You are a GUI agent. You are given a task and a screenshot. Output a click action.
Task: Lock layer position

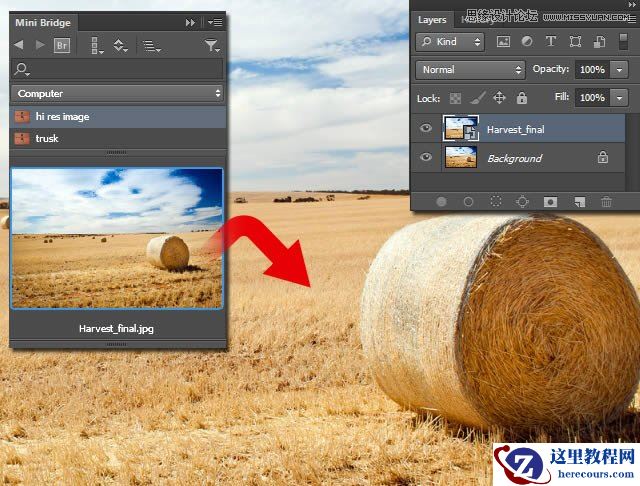click(499, 98)
